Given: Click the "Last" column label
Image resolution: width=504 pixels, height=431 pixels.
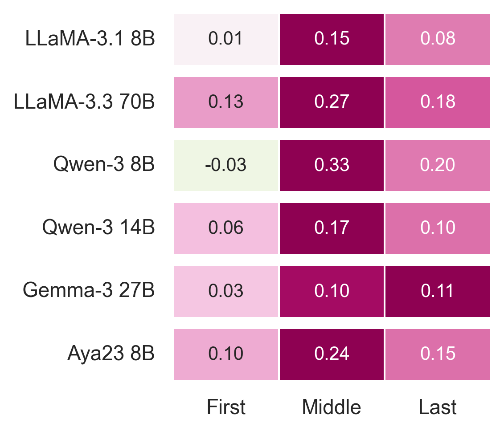Looking at the screenshot, I should (438, 407).
